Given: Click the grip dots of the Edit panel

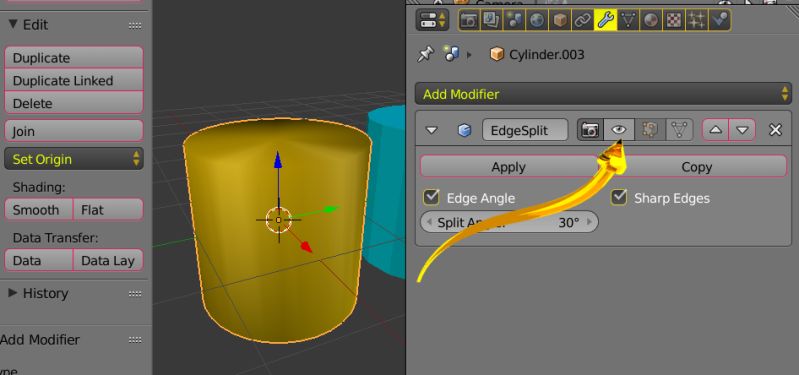Looking at the screenshot, I should (x=135, y=25).
